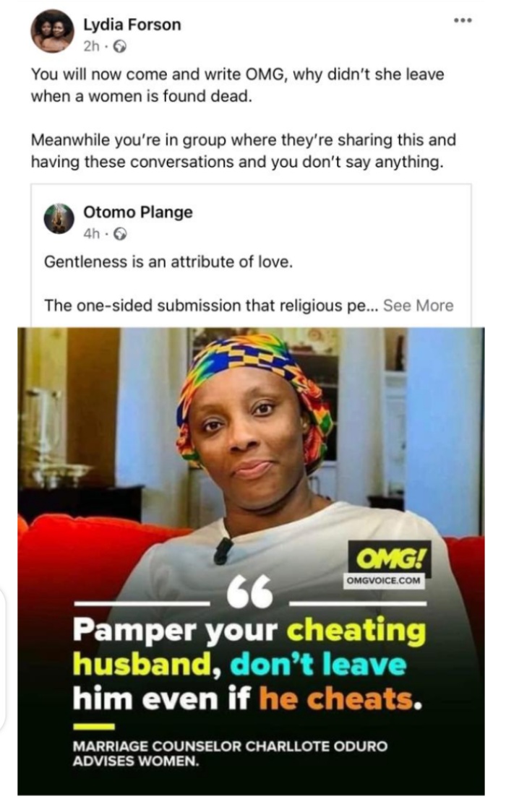Click the lapel microphone in the photo
The image size is (506, 812).
[223, 551]
